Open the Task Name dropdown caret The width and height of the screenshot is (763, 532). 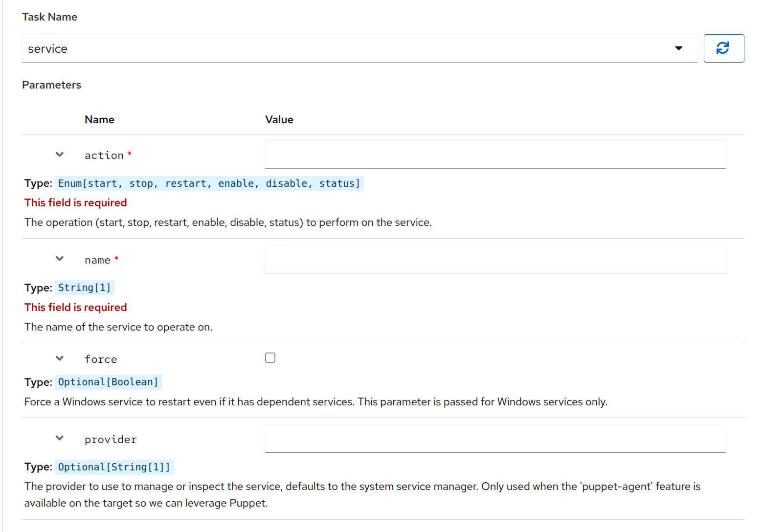coord(679,48)
